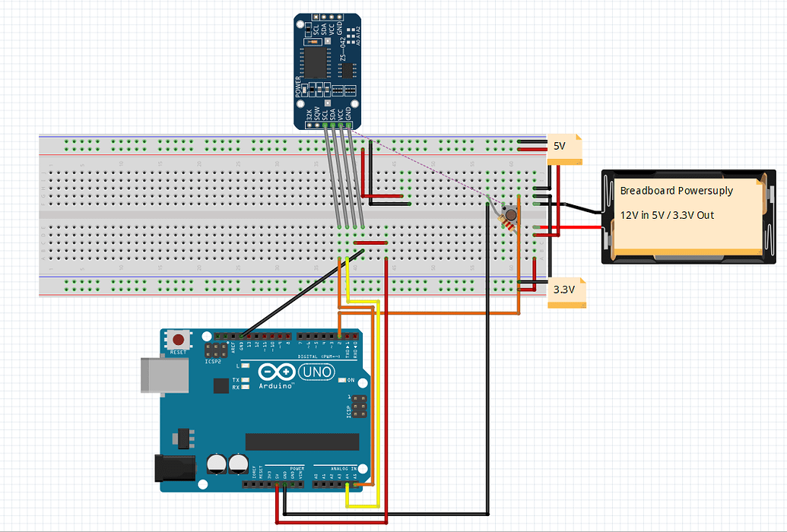Toggle the TX LED indicator
The image size is (787, 532).
click(x=244, y=379)
